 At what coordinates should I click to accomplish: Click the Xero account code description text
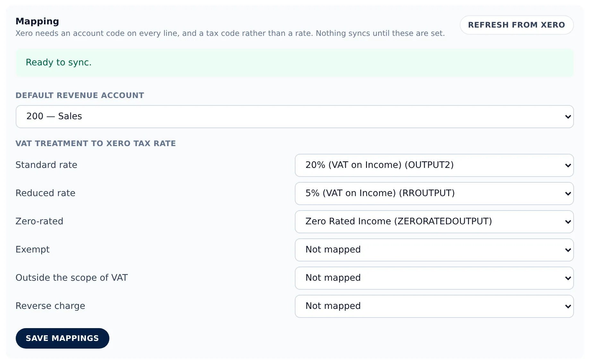(230, 33)
